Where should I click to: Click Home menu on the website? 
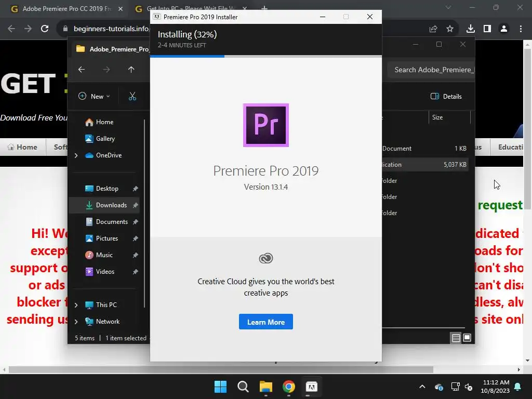click(22, 147)
